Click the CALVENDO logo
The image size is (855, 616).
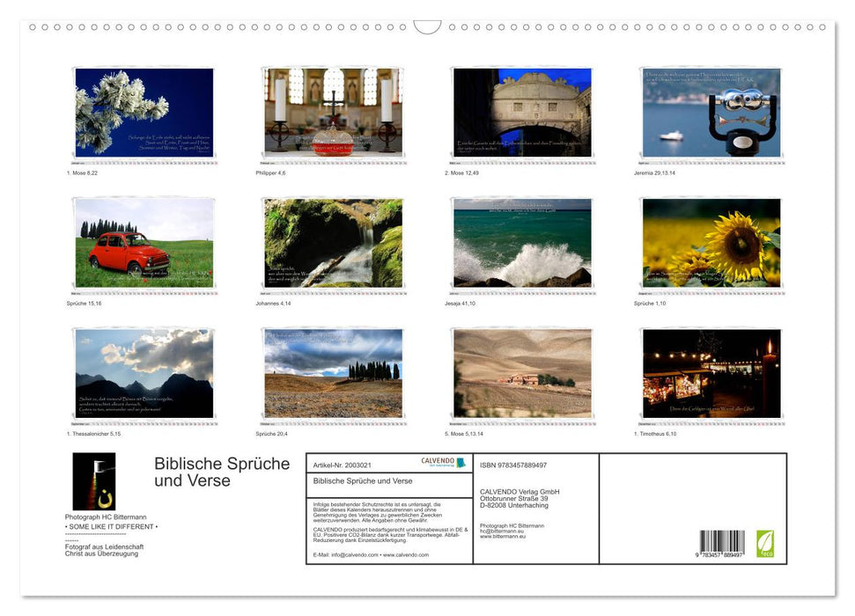coord(438,462)
